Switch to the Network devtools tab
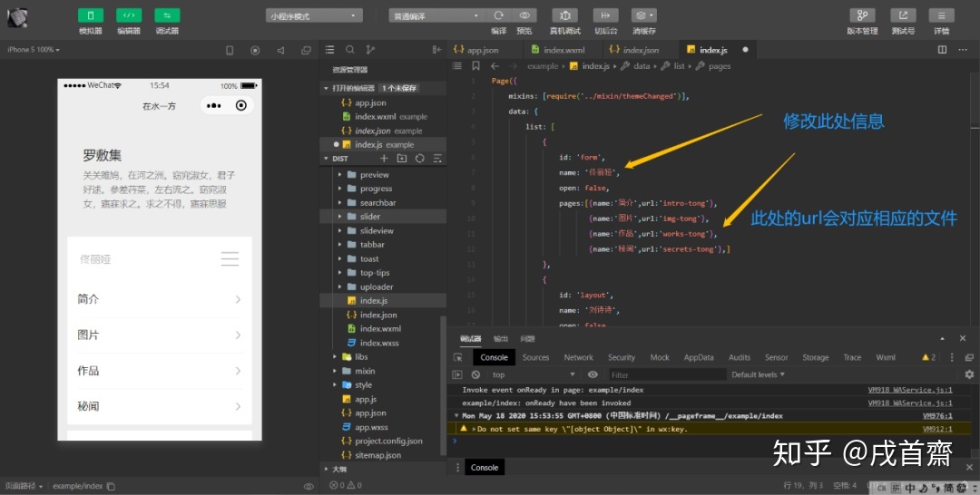The width and height of the screenshot is (980, 495). [579, 358]
